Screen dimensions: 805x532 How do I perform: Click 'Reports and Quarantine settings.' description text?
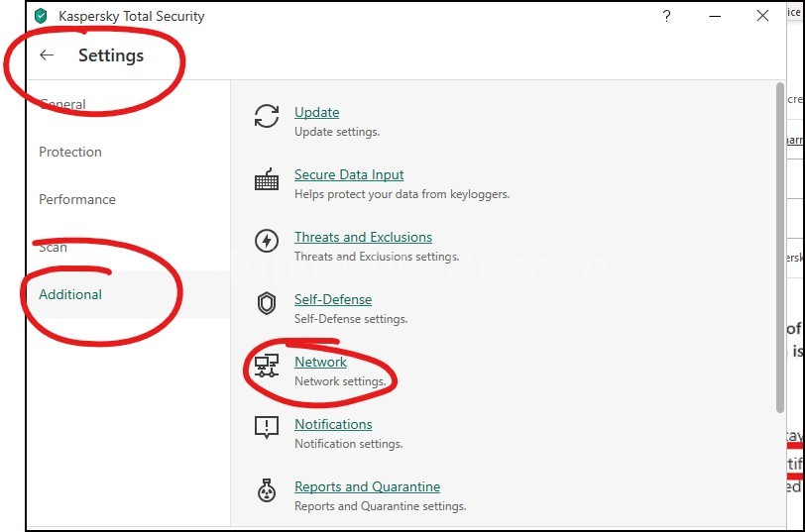click(381, 506)
